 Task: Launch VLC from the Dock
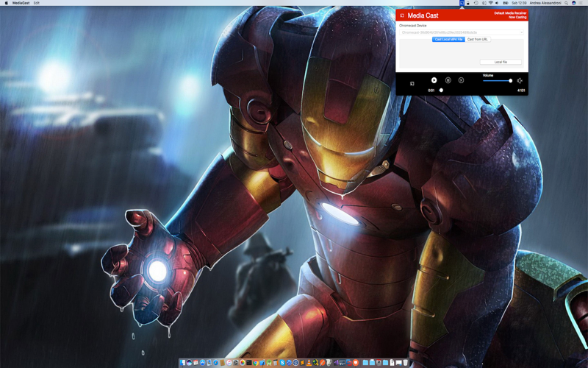click(x=309, y=363)
